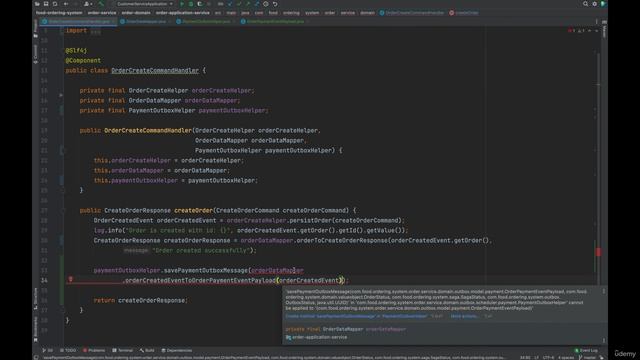The image size is (640, 360).
Task: Click underlined orderDataMapper on line 33
Action: [277, 271]
